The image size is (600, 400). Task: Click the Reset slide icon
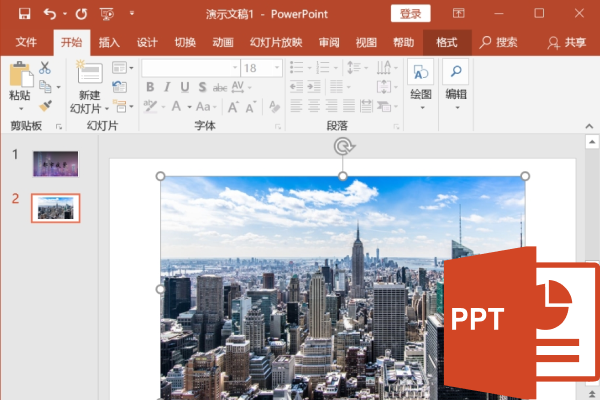pyautogui.click(x=118, y=87)
